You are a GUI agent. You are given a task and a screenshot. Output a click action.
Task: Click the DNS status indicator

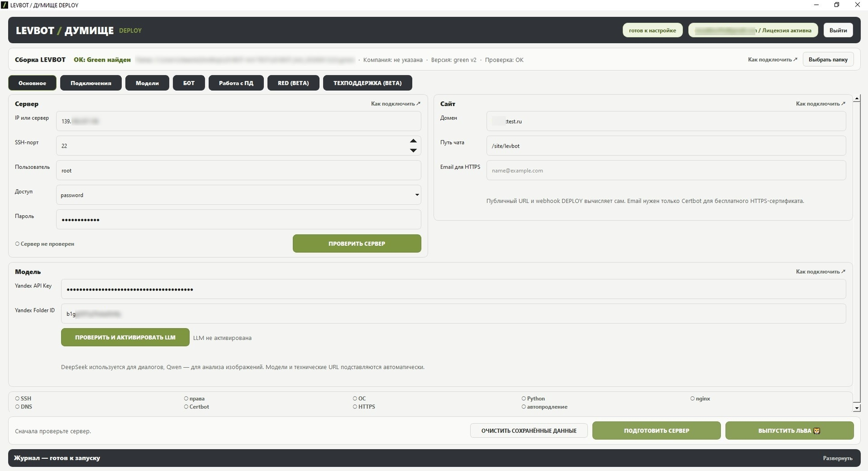(x=23, y=407)
